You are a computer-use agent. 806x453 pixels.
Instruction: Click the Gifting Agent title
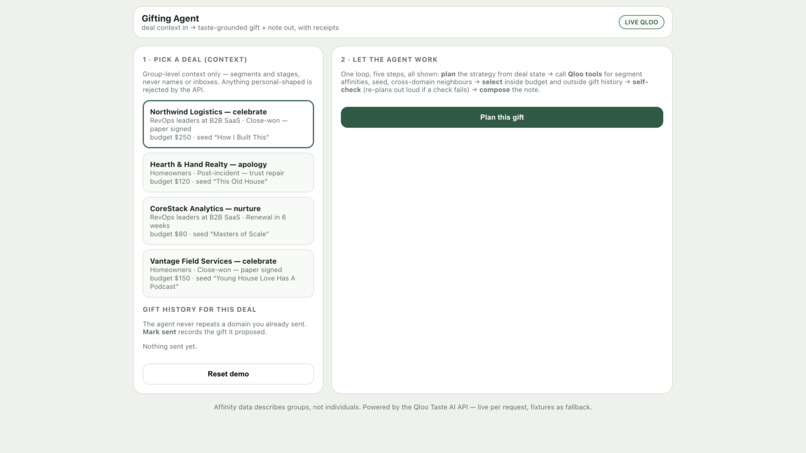tap(170, 19)
